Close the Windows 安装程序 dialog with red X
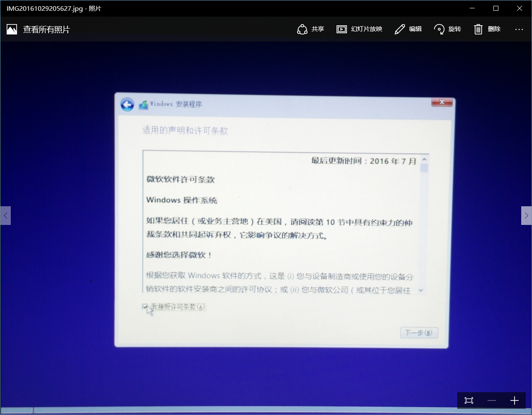This screenshot has height=415, width=532. (442, 102)
